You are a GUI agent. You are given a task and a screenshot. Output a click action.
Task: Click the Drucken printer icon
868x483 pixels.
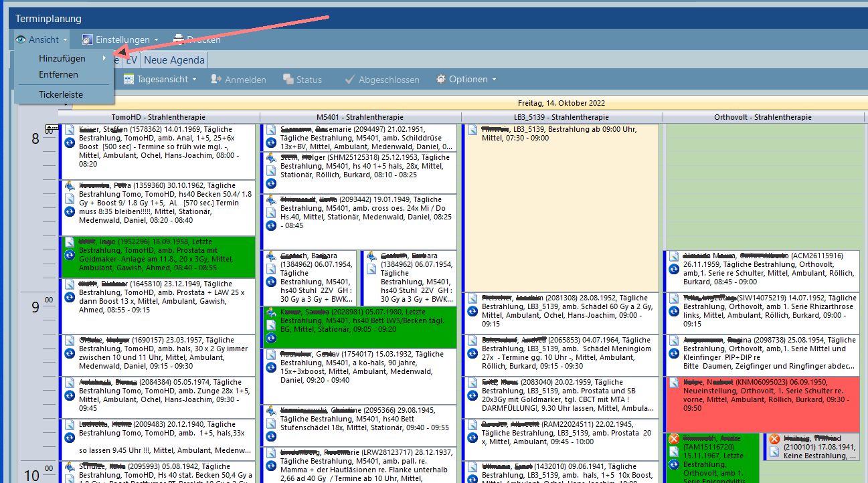coord(179,39)
